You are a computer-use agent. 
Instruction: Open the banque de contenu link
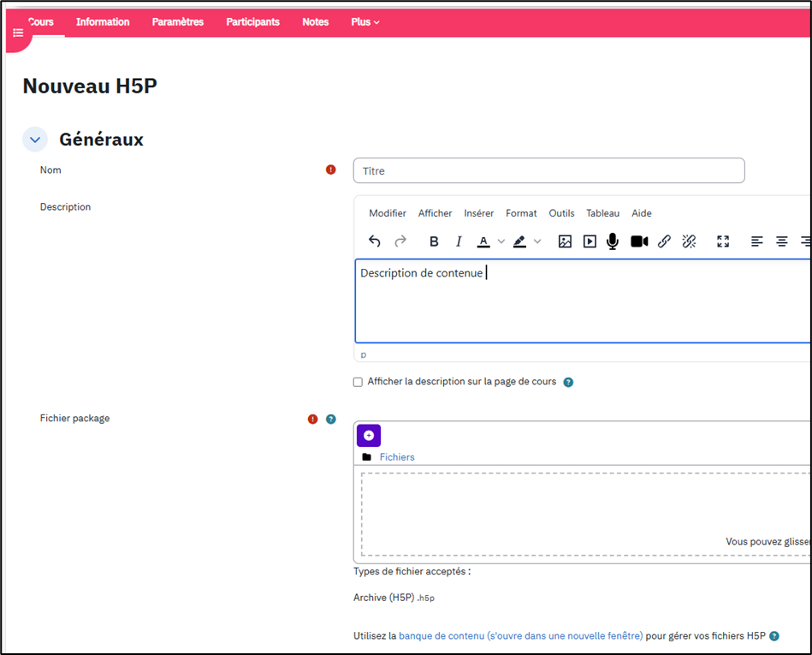coord(520,636)
